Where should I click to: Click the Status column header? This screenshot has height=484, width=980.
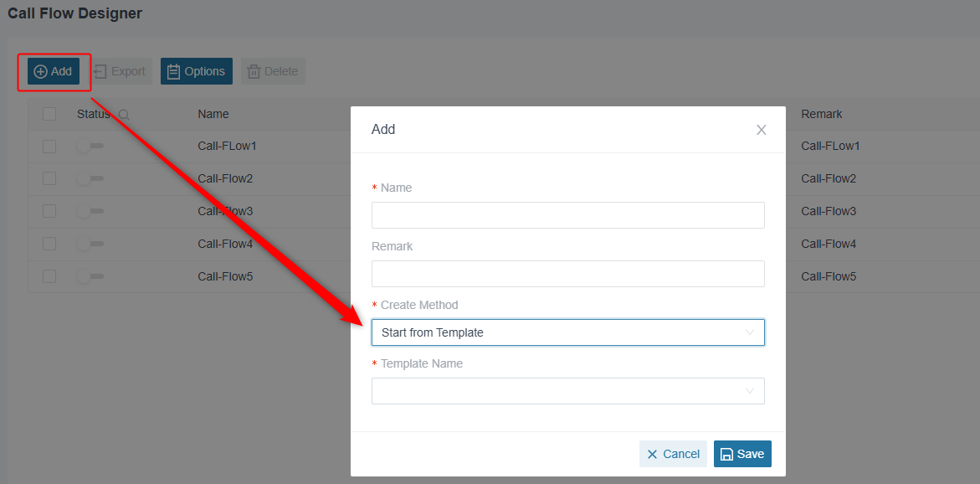pos(94,114)
